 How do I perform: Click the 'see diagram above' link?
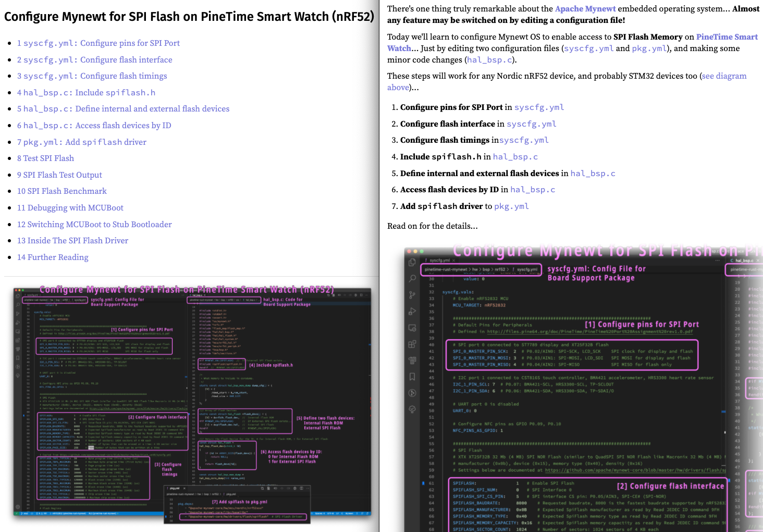click(x=723, y=76)
